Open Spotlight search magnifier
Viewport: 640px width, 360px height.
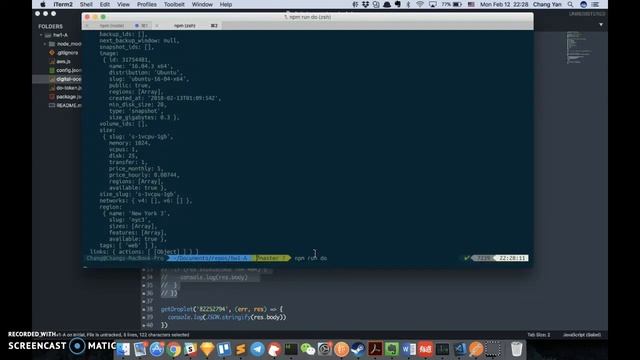tap(570, 4)
